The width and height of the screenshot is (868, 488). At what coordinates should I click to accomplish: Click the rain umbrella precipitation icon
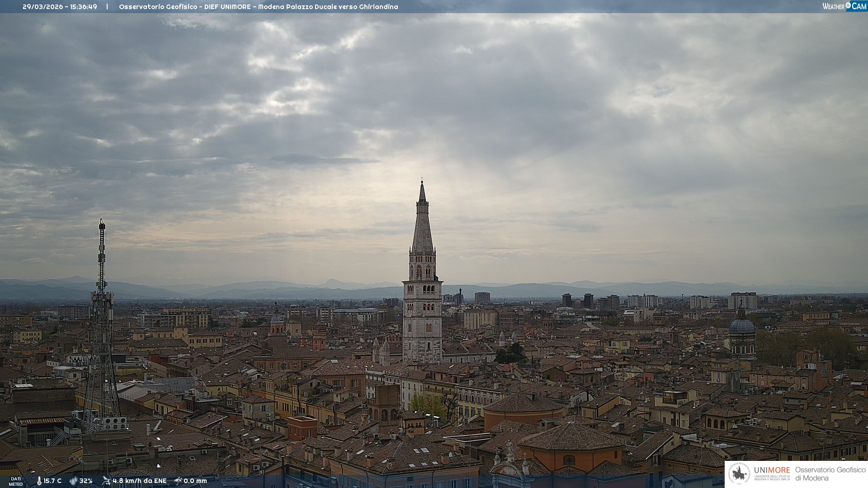pos(178,481)
